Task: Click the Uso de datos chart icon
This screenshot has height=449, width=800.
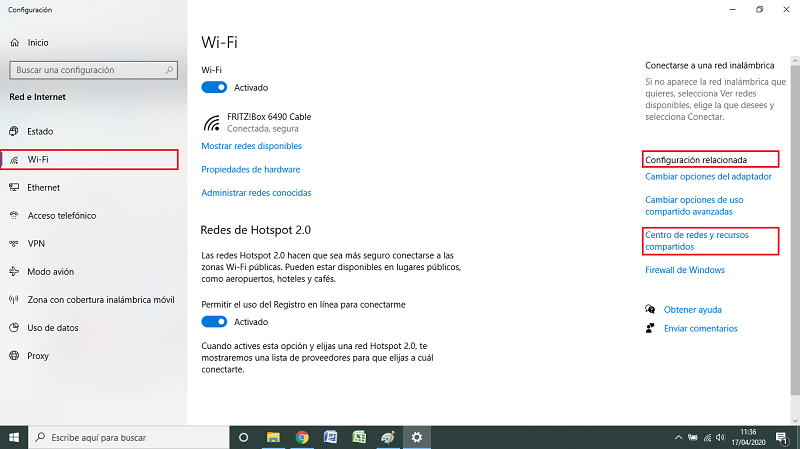Action: click(x=14, y=328)
